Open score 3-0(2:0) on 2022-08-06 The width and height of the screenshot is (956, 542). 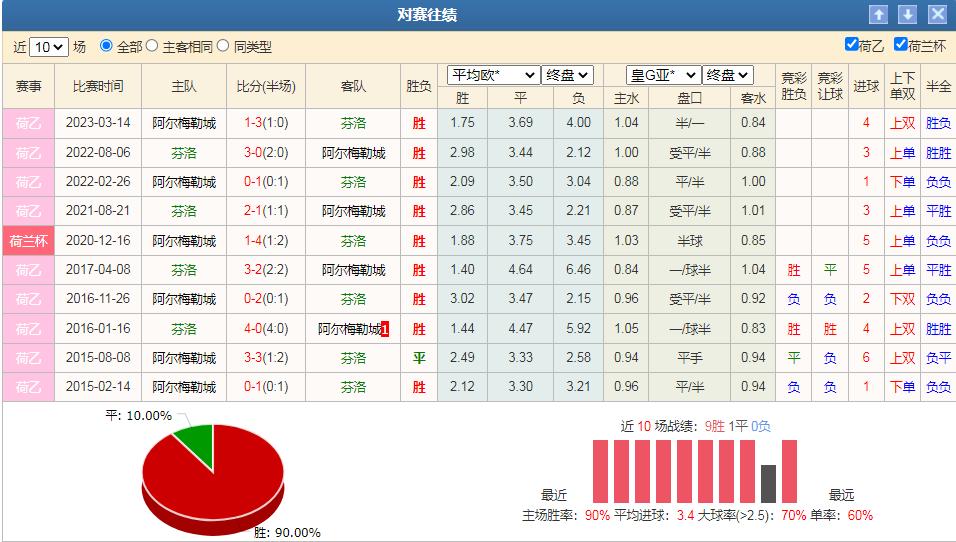pos(266,152)
